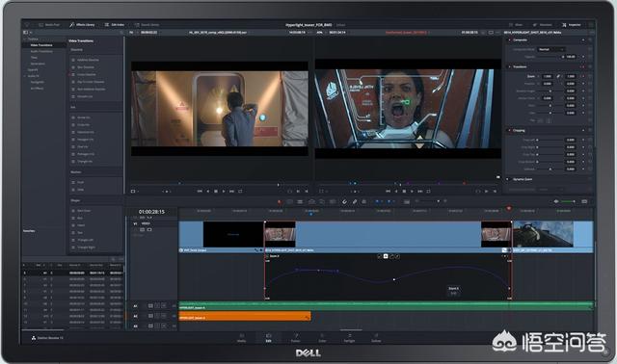Stop playback in the source viewer
Viewport: 617px width, 364px height.
[216, 192]
